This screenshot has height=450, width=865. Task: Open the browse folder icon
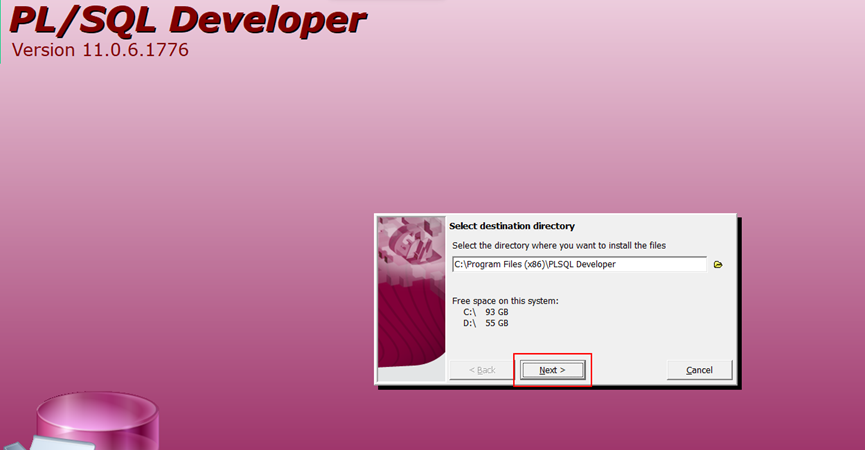pos(718,265)
